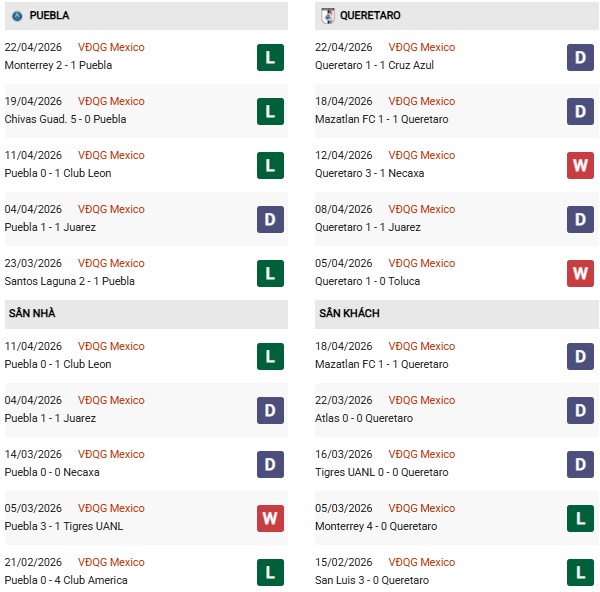Click the QUERETARO team name header
Viewport: 600px width, 592px height.
click(369, 16)
